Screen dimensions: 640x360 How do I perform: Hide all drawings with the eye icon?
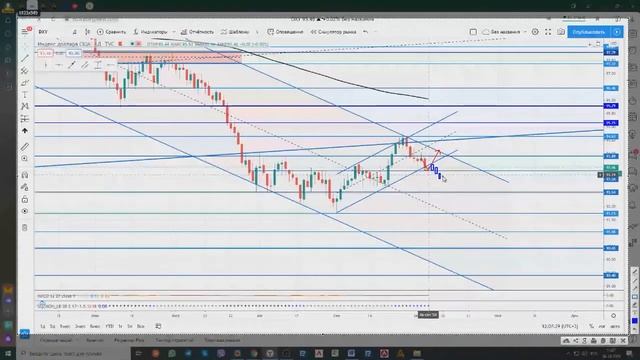tap(25, 211)
